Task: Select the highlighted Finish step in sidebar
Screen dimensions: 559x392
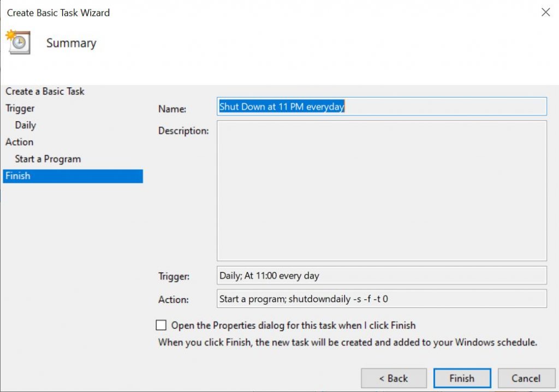Action: click(73, 176)
